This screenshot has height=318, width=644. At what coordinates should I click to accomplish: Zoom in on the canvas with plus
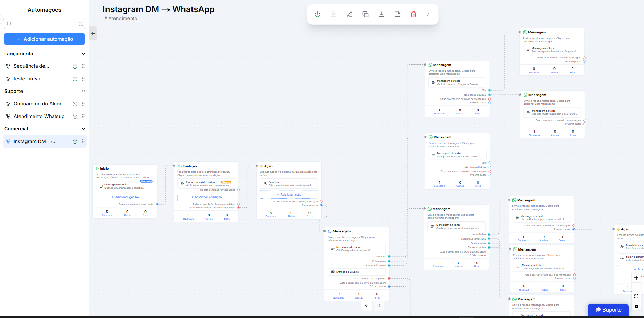click(636, 278)
